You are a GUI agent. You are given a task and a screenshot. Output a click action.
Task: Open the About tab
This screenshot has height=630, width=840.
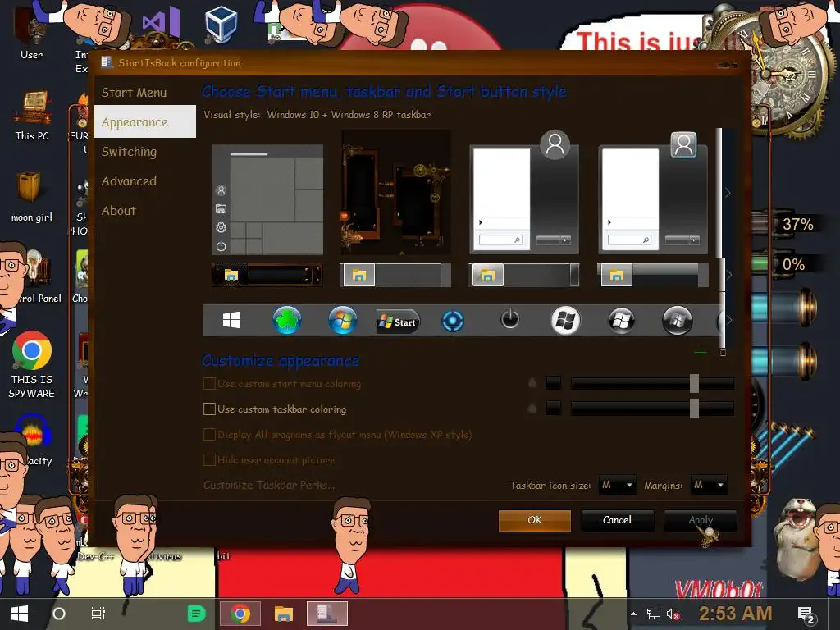tap(119, 211)
